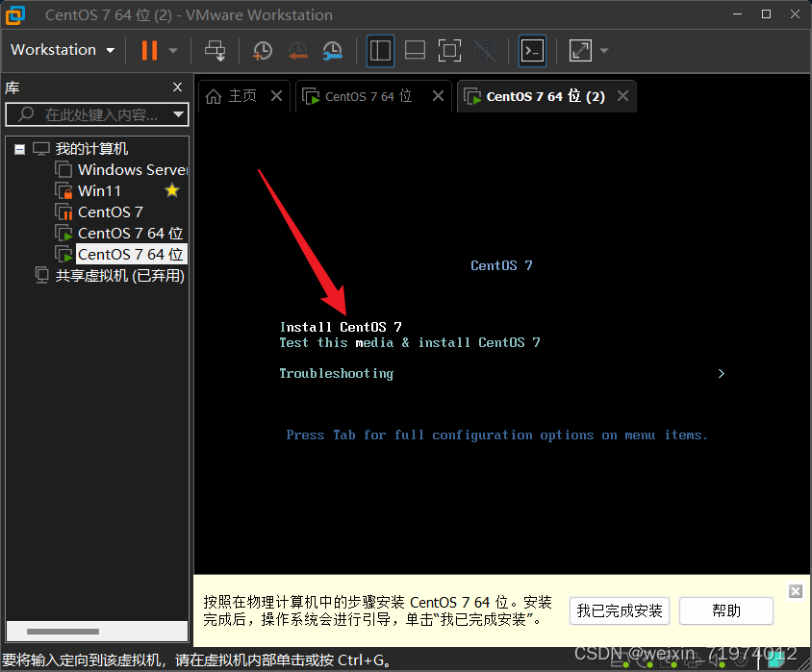Close the CentOS 7 64 位 (2) tab
This screenshot has height=672, width=812.
pyautogui.click(x=623, y=96)
